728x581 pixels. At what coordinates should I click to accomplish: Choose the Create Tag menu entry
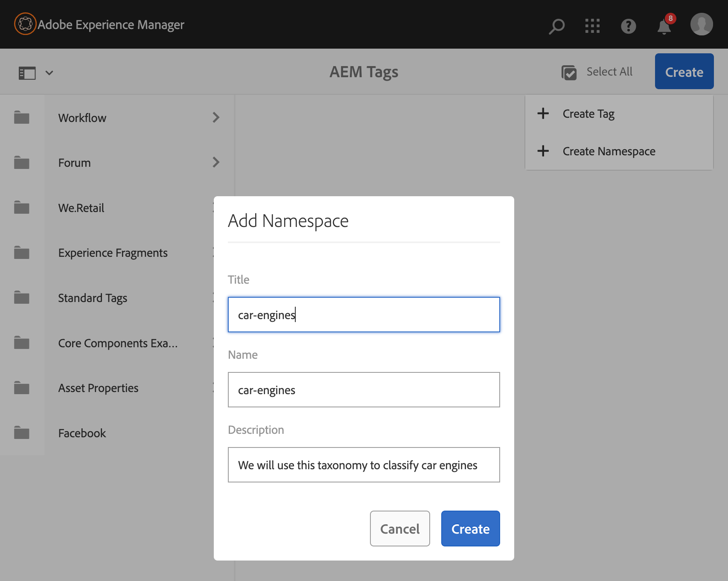[x=619, y=114]
